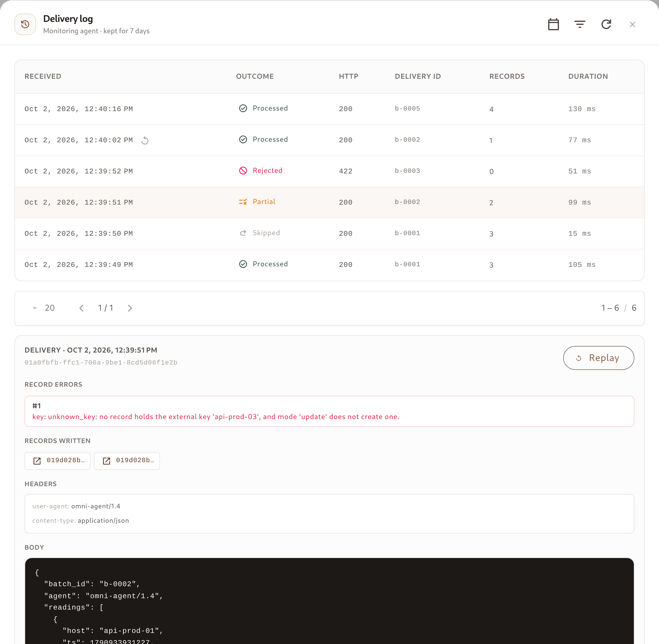Click the DURATION column header
The width and height of the screenshot is (659, 644).
click(588, 76)
